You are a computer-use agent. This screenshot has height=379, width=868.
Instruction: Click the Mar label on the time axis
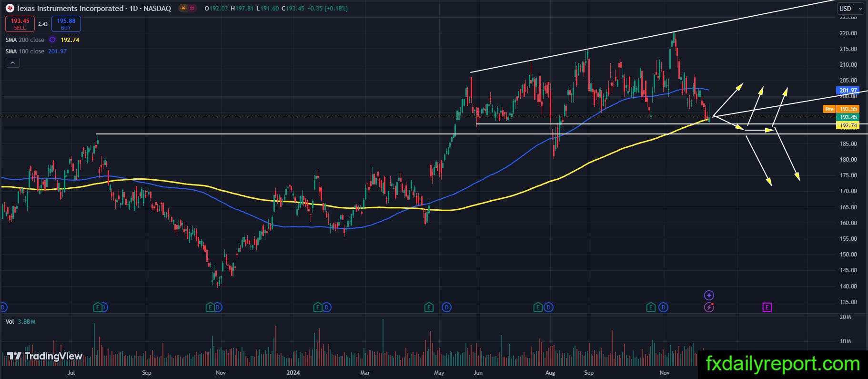pyautogui.click(x=365, y=373)
